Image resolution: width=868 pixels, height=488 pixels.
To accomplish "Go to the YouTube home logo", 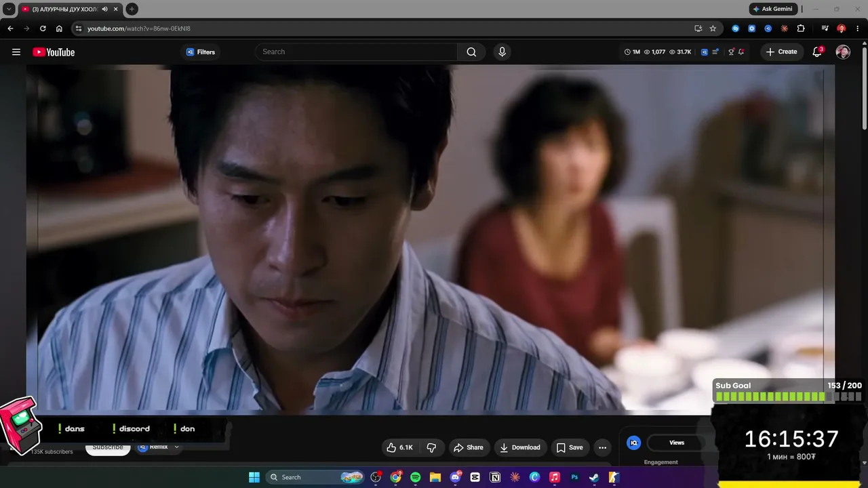I will point(54,52).
